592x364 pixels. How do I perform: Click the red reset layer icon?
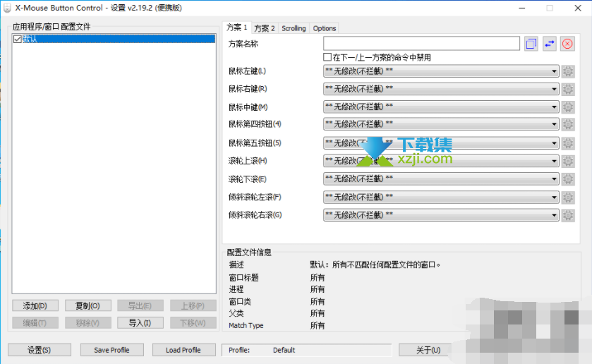tap(567, 44)
